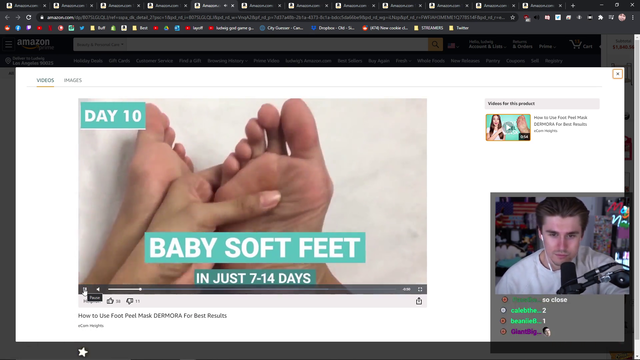640x360 pixels.
Task: Click the Amazon search magnifier button
Action: point(435,44)
